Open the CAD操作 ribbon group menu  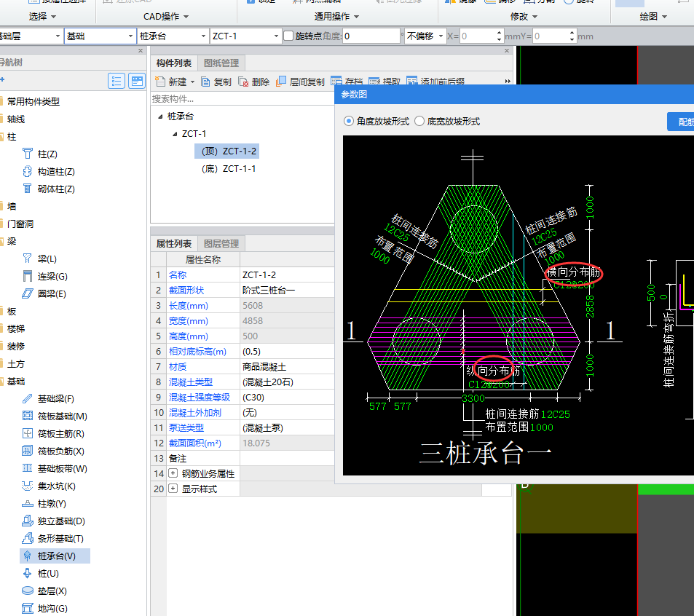pyautogui.click(x=166, y=16)
